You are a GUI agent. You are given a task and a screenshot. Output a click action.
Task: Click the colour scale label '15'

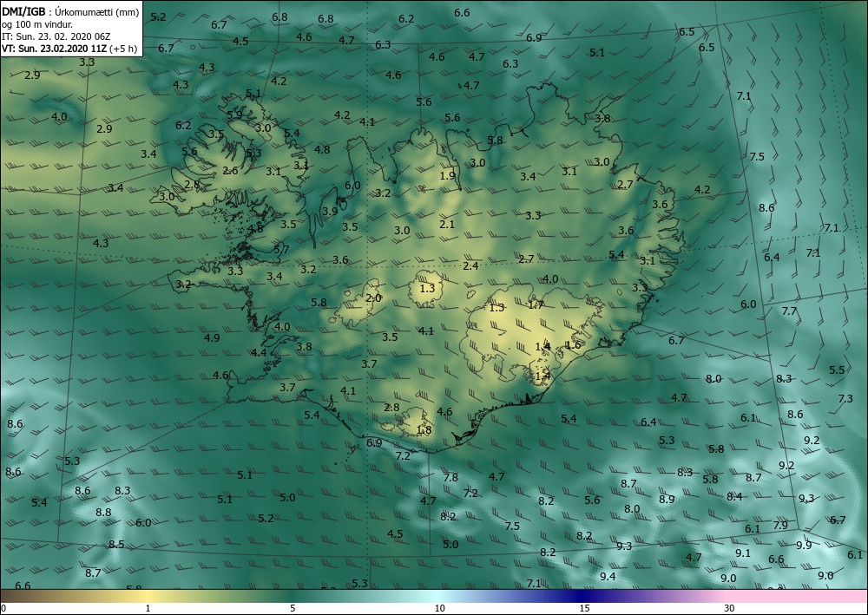pos(584,608)
